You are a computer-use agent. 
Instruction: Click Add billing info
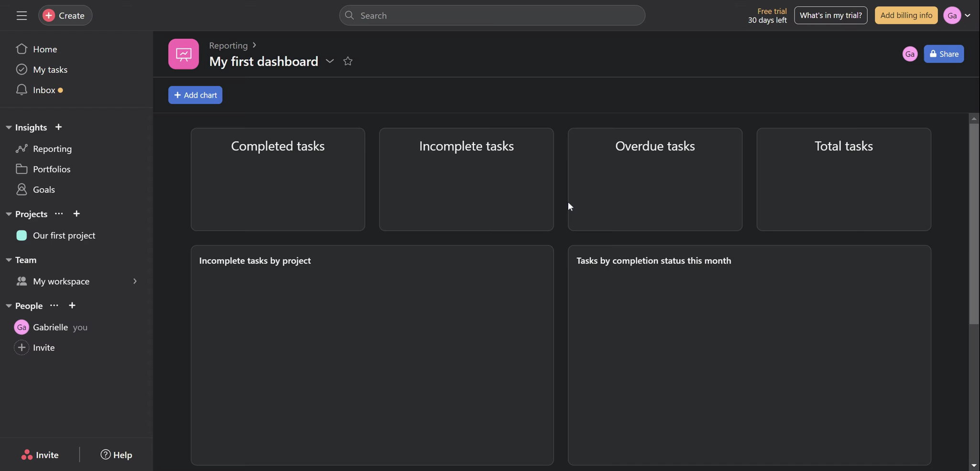[x=906, y=15]
